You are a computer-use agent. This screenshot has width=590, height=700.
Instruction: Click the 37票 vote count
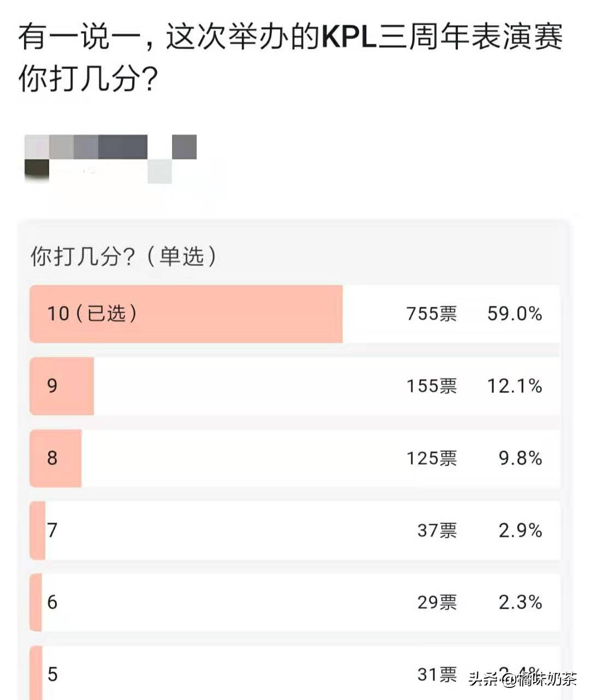(437, 530)
